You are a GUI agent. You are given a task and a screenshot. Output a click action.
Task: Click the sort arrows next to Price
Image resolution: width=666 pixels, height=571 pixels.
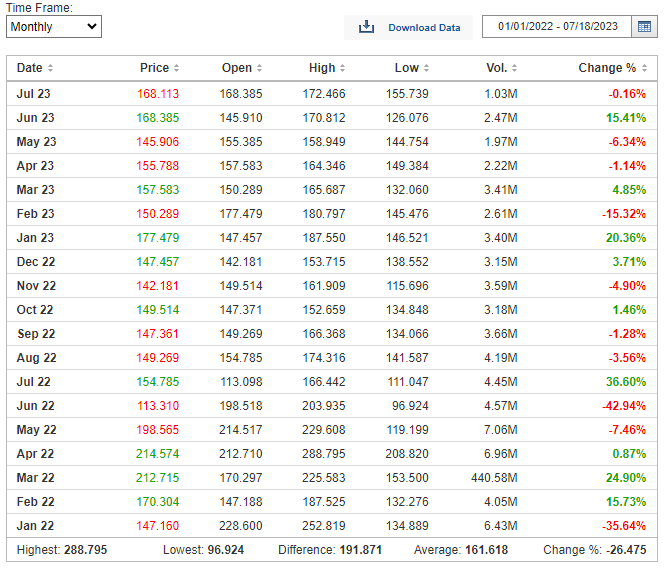click(177, 68)
